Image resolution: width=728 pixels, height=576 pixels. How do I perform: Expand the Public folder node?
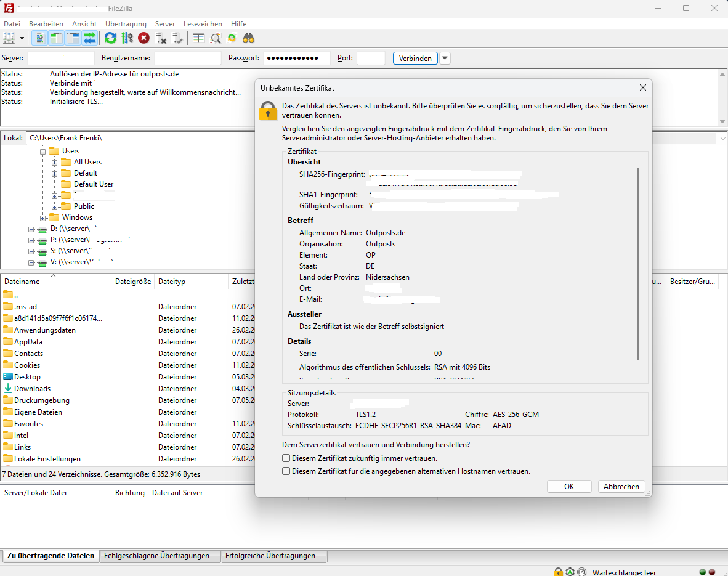pyautogui.click(x=54, y=207)
